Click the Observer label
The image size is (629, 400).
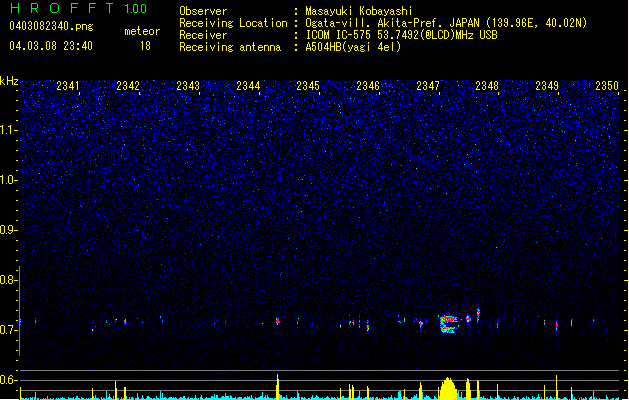point(203,11)
